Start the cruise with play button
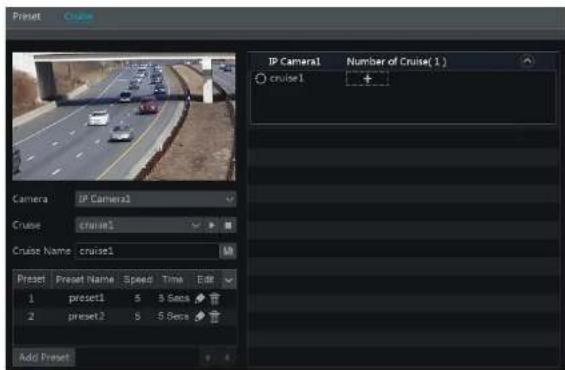 [x=212, y=226]
